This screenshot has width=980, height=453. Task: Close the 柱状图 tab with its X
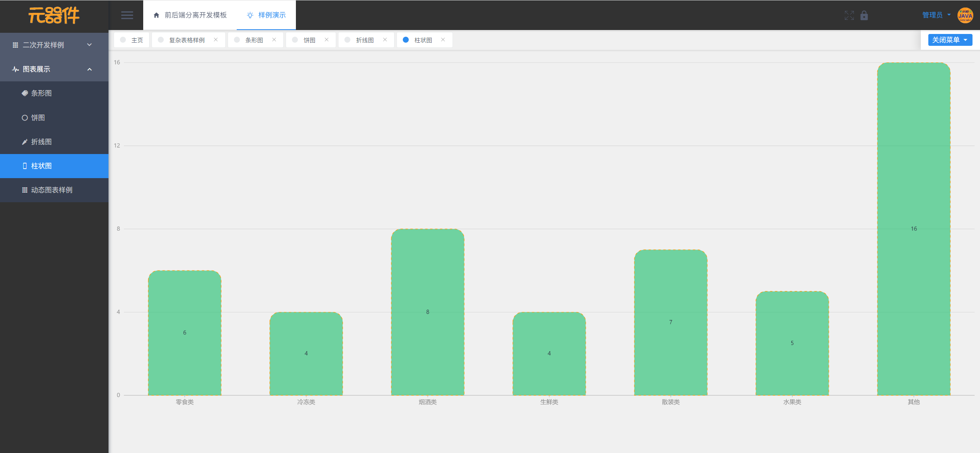tap(443, 40)
